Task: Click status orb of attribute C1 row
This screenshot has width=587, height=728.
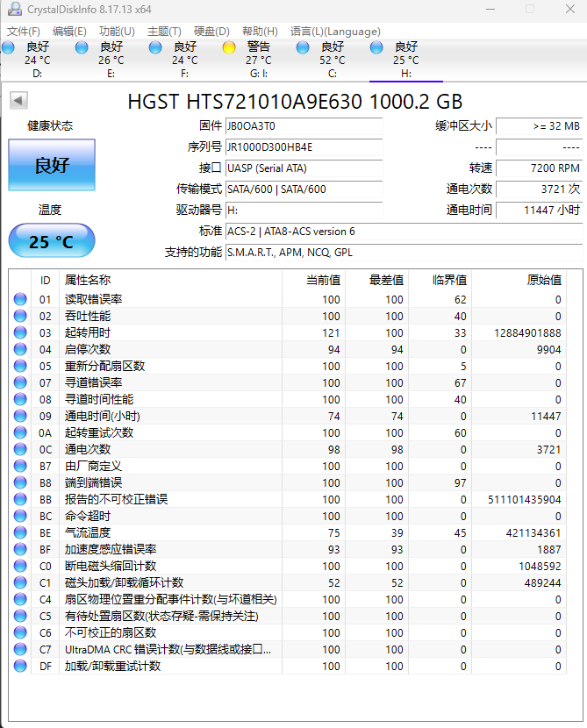Action: coord(20,582)
